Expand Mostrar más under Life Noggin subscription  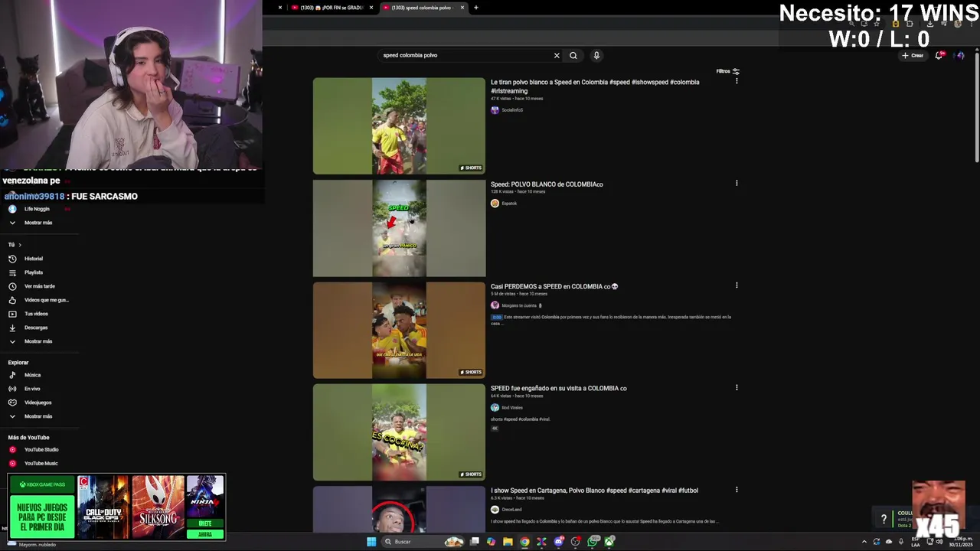(x=38, y=223)
